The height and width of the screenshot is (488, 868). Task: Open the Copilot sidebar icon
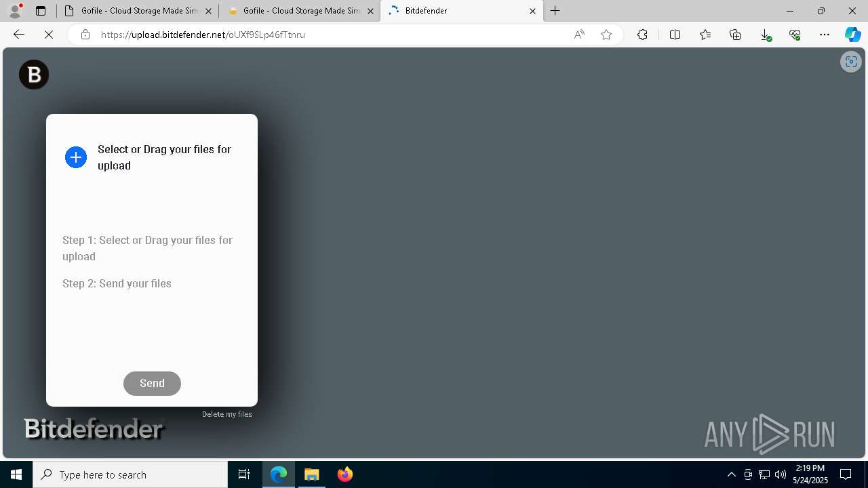tap(852, 35)
